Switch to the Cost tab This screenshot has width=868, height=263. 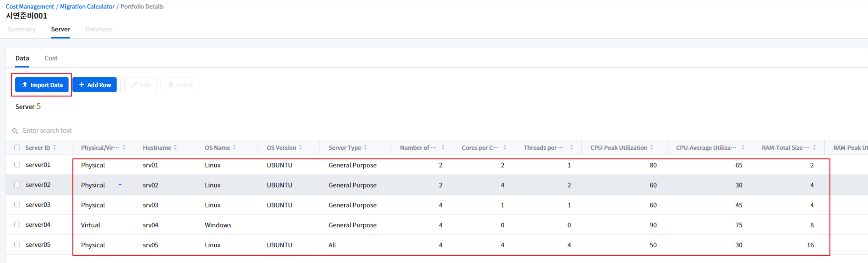pyautogui.click(x=51, y=58)
